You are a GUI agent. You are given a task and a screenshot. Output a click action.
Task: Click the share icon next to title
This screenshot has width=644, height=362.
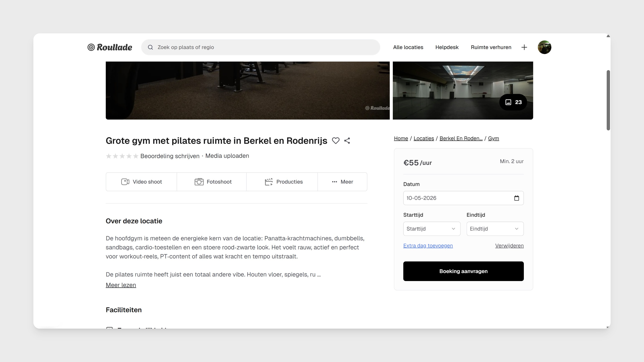[347, 141]
